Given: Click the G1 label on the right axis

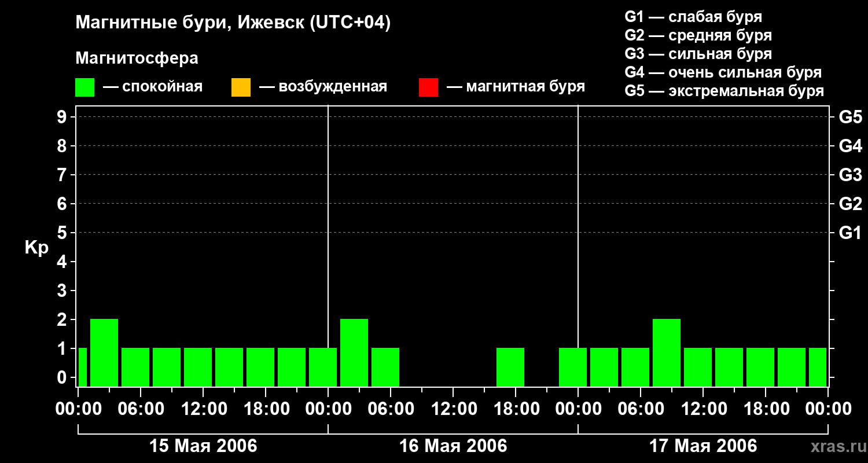Looking at the screenshot, I should tap(850, 233).
